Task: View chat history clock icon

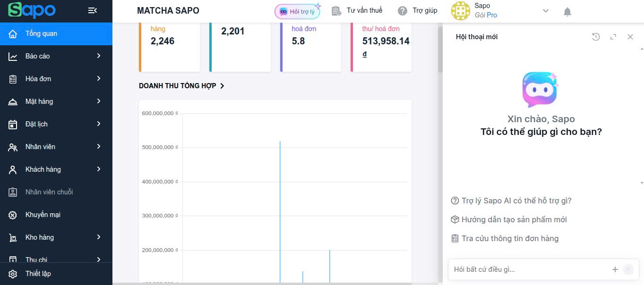Action: [x=596, y=37]
